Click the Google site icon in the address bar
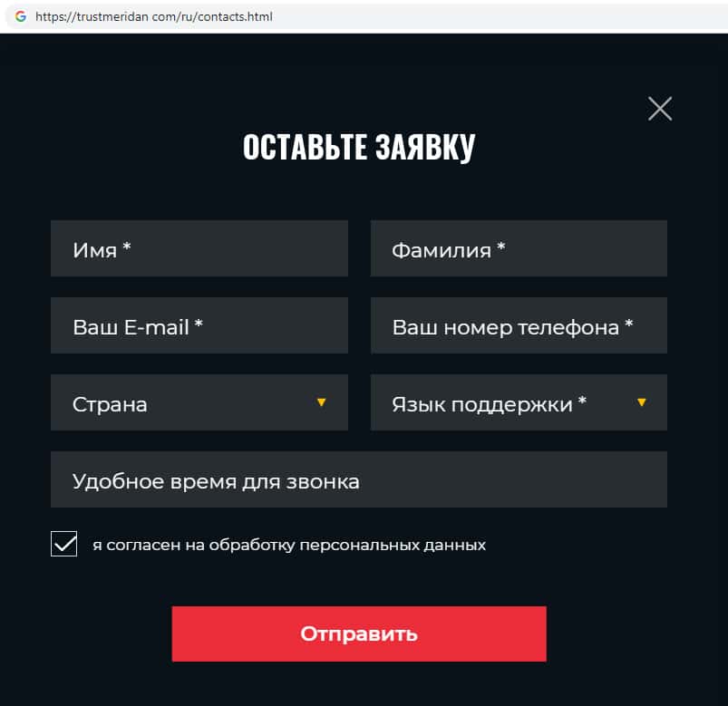This screenshot has height=706, width=728. click(20, 16)
